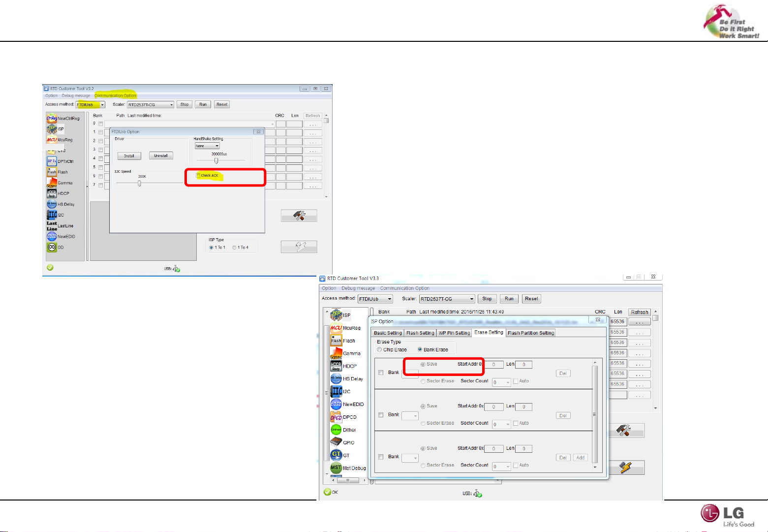
Task: Open HandShake Setting None dropdown
Action: tap(207, 146)
